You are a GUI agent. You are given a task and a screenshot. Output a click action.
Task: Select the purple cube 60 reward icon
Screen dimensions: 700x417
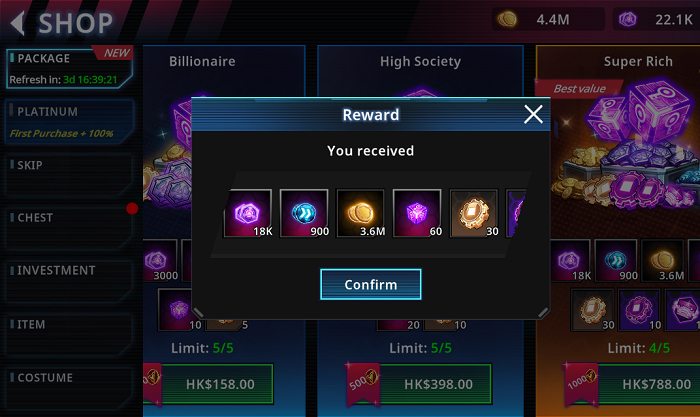(x=417, y=213)
